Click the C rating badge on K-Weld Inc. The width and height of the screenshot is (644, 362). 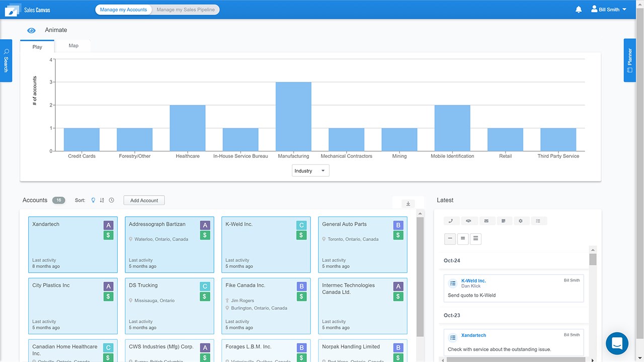tap(301, 225)
